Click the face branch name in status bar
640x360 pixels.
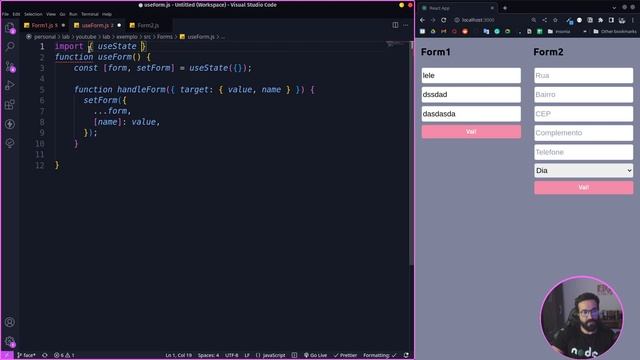[x=27, y=355]
